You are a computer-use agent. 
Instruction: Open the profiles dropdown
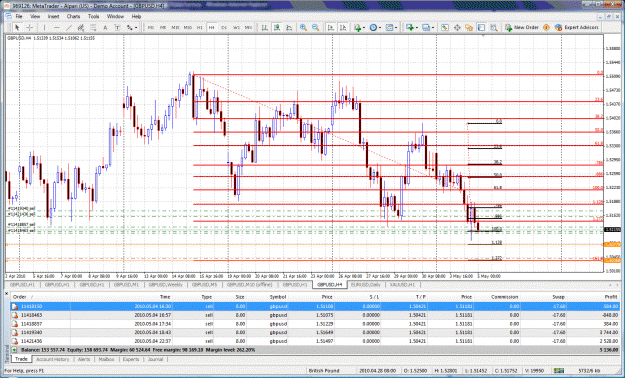[428, 28]
